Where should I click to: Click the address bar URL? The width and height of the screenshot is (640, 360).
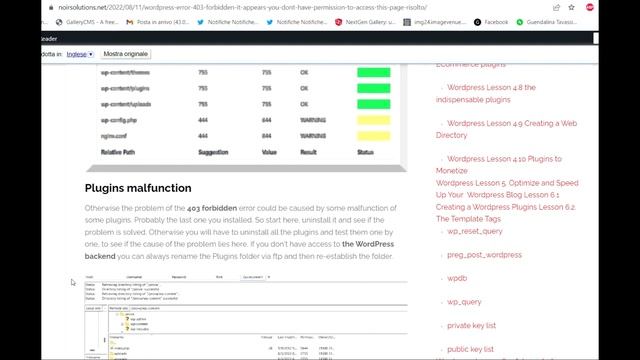(x=242, y=7)
